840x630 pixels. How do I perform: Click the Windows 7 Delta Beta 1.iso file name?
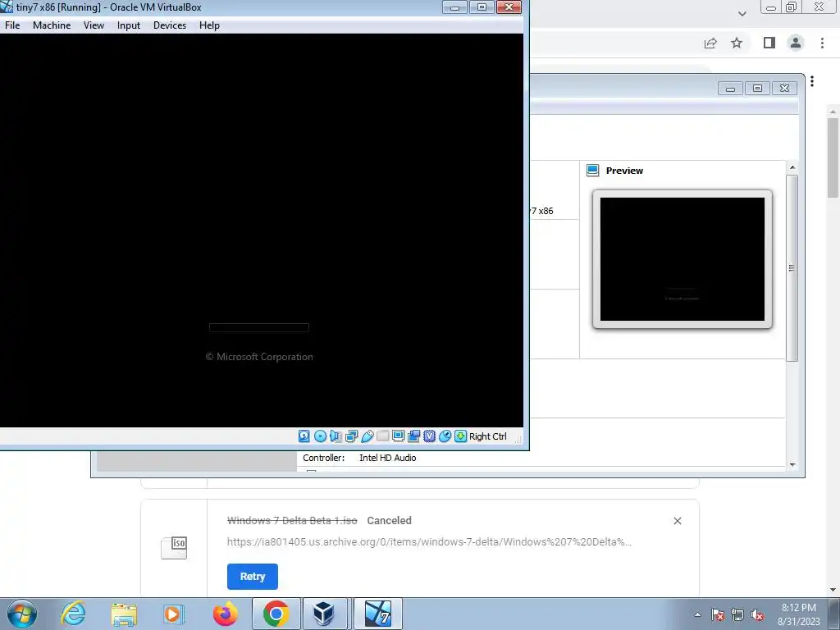292,520
